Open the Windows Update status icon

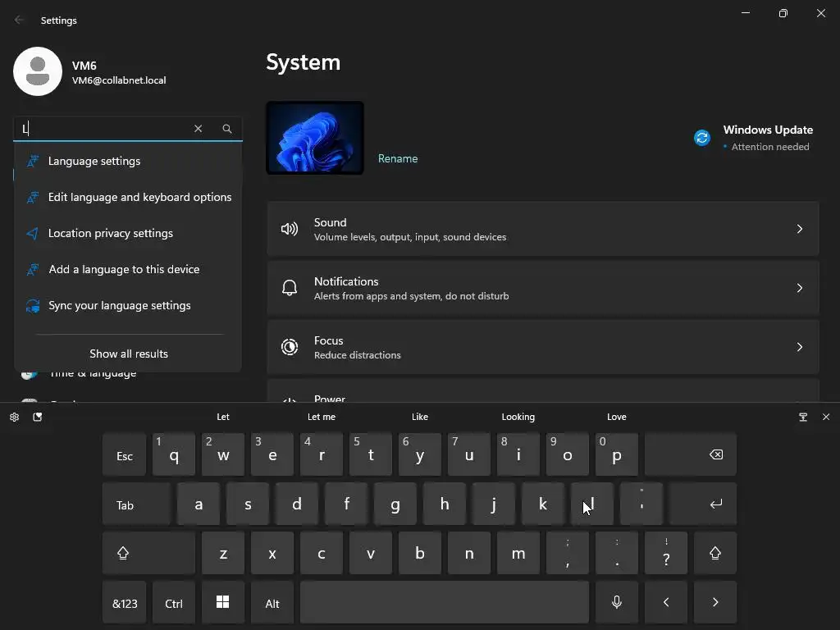(x=702, y=138)
